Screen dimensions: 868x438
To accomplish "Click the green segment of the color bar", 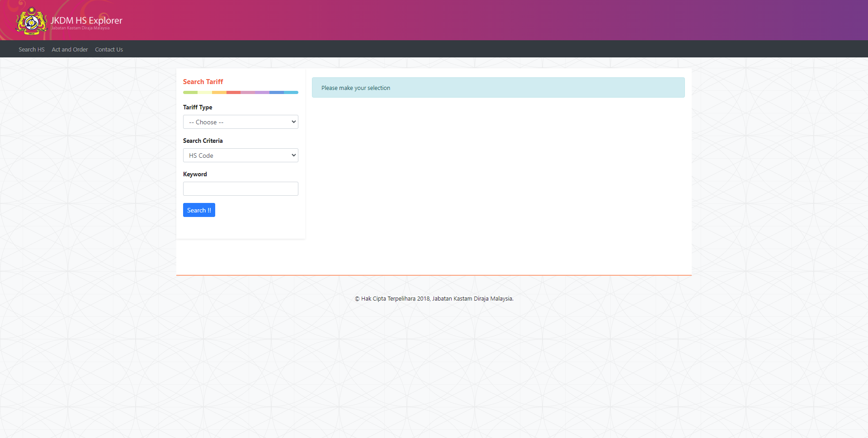I will click(190, 92).
